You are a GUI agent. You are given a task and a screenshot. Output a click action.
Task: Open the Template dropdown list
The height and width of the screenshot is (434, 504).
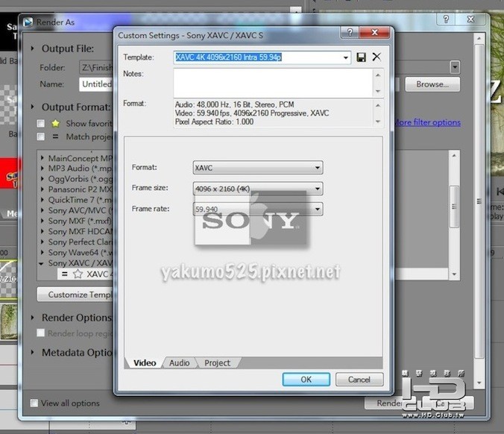point(345,57)
